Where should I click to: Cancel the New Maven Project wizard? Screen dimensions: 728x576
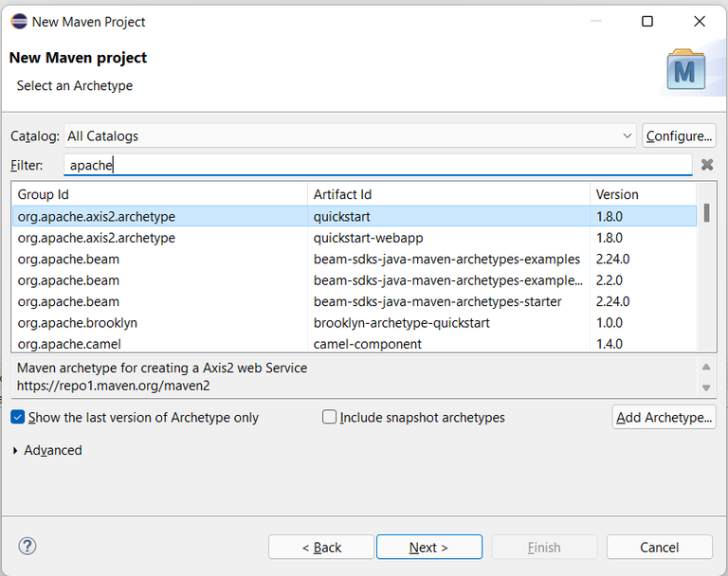pos(659,548)
